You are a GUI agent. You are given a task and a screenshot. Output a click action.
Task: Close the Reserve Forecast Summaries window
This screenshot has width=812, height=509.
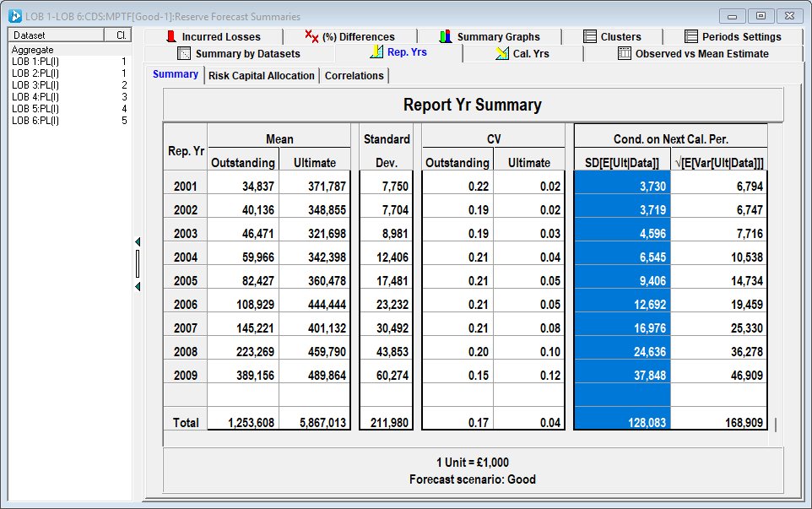[x=789, y=16]
